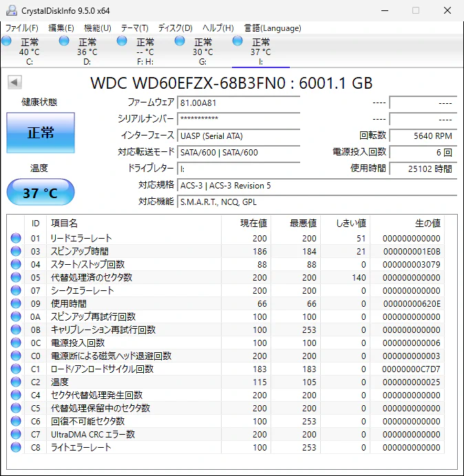Click the 現在値 column header
This screenshot has height=476, width=464.
coord(246,223)
